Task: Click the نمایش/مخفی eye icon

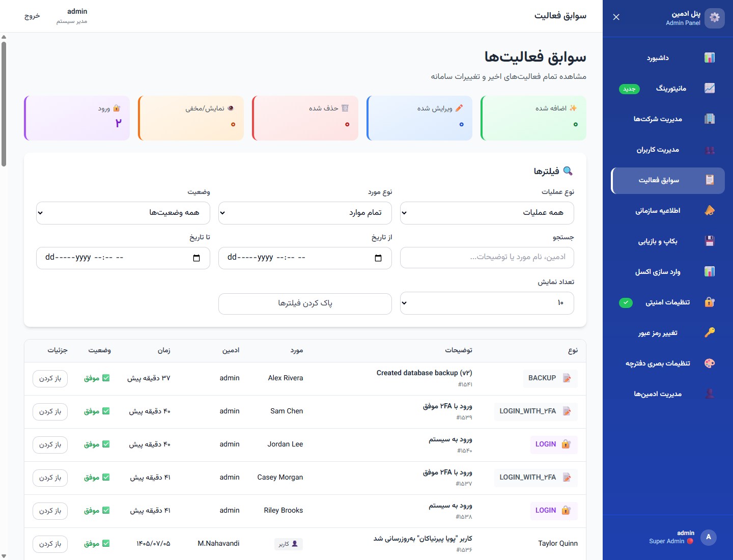Action: click(231, 108)
